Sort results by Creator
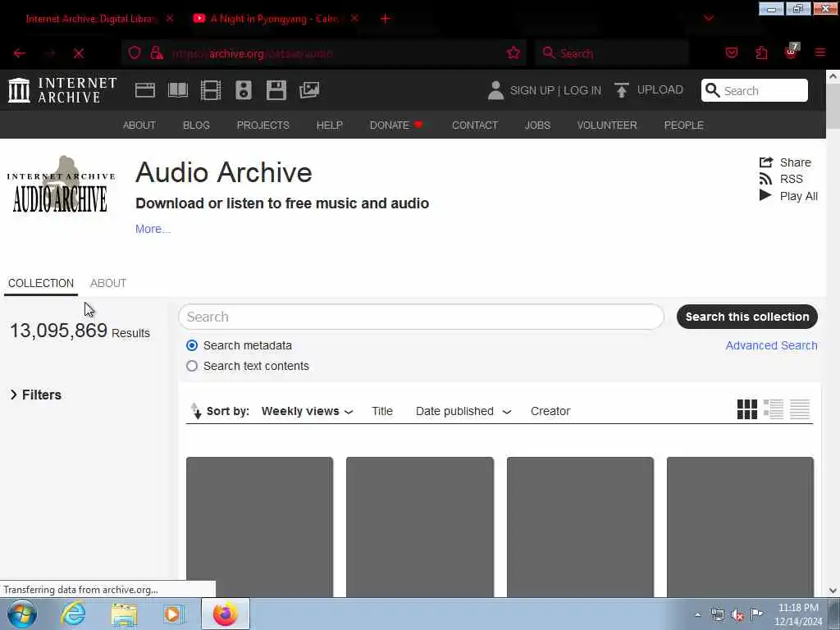This screenshot has width=840, height=630. point(550,411)
